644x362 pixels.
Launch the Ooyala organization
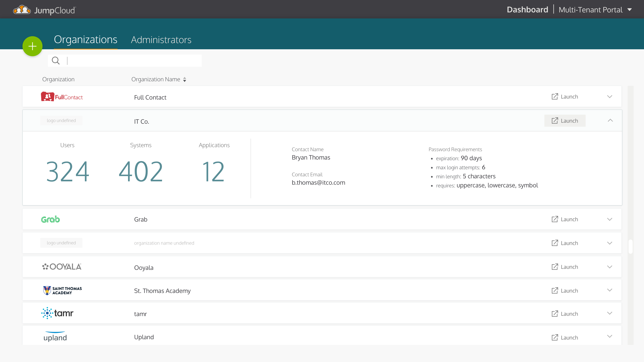(x=565, y=267)
